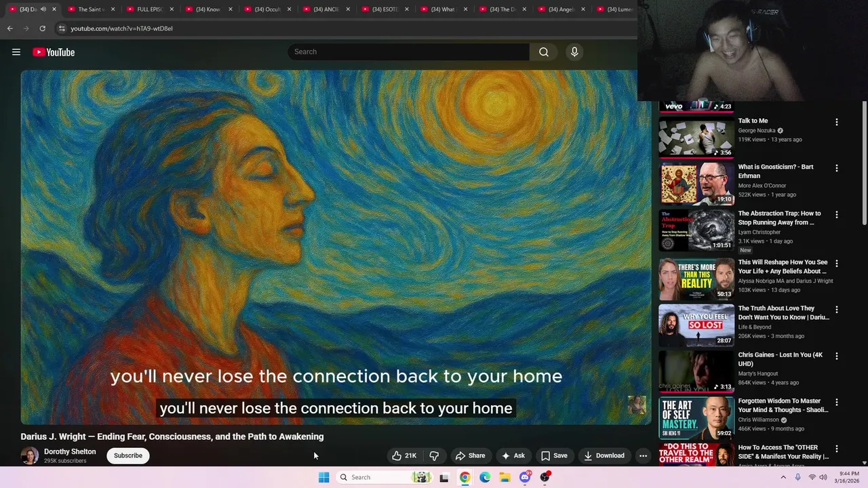The image size is (868, 488).
Task: View site information icon in address bar
Action: [62, 28]
